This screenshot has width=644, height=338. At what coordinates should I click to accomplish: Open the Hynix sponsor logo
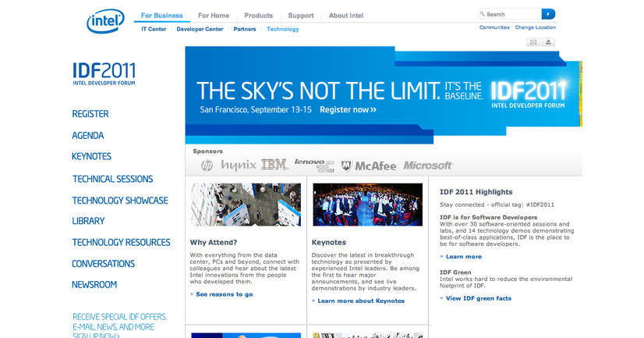(239, 165)
